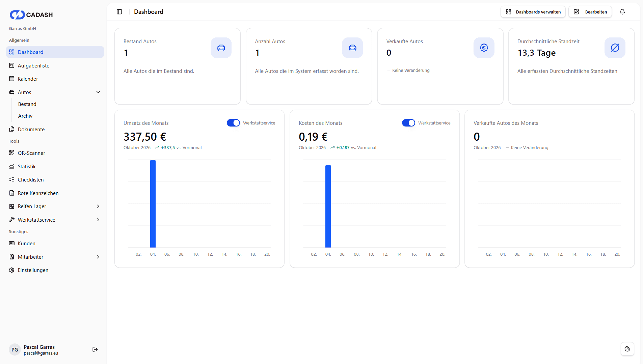Click Dashboards verwalten button
This screenshot has height=364, width=643.
click(x=533, y=12)
